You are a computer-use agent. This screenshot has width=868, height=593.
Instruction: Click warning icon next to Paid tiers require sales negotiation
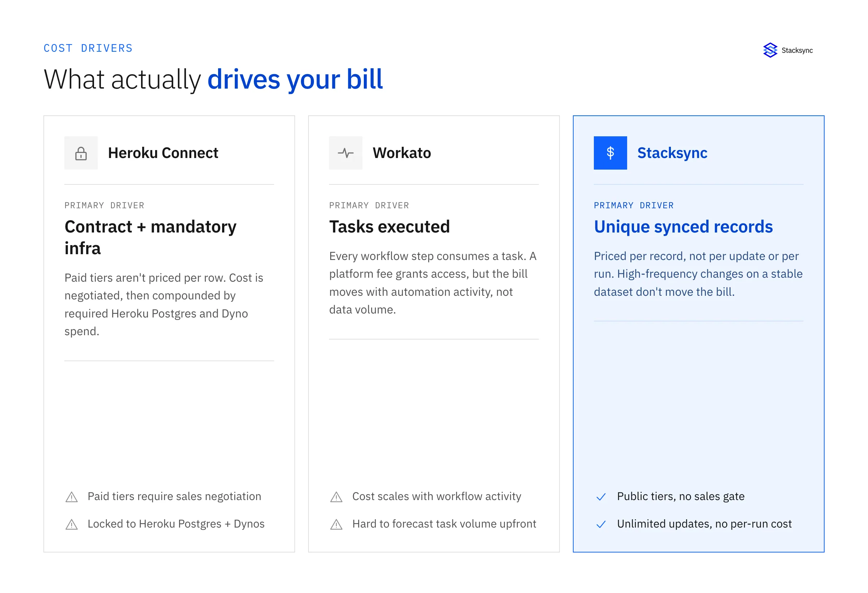point(72,497)
